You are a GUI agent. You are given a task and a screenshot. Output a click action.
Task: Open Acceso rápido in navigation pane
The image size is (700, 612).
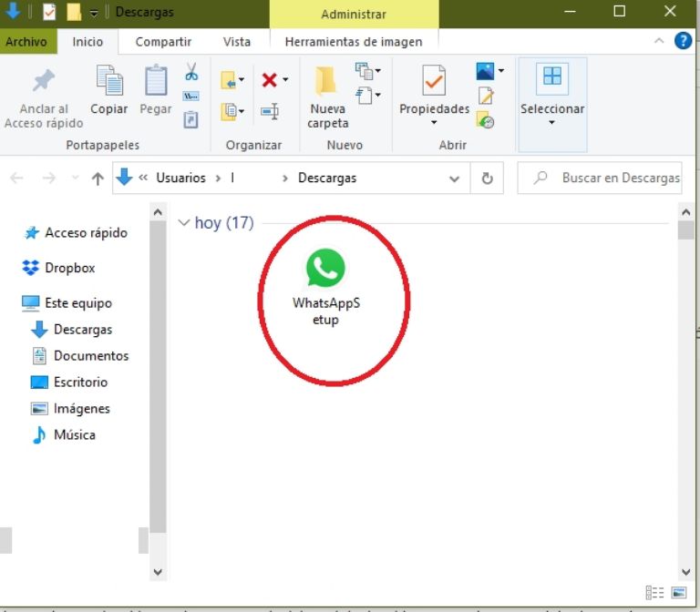[x=76, y=232]
